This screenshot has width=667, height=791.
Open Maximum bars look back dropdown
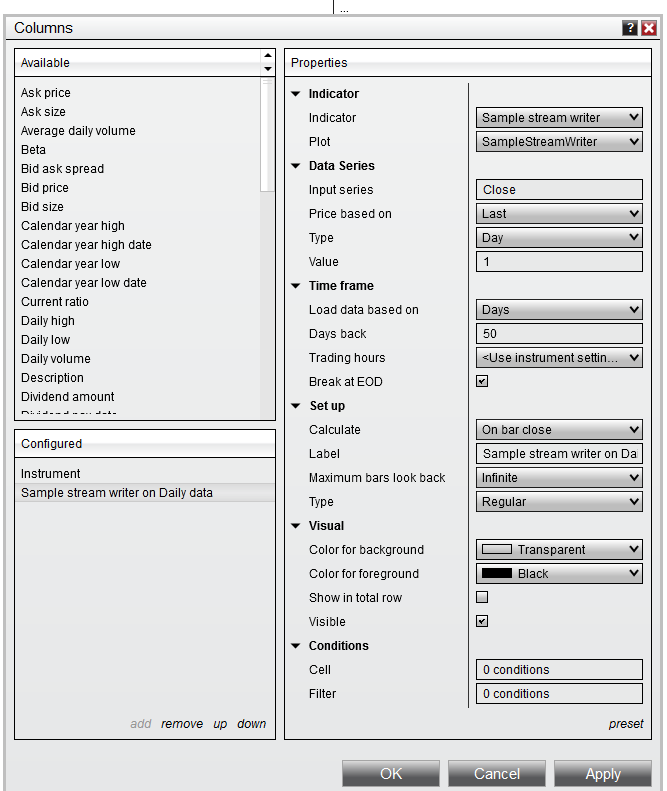click(x=559, y=478)
